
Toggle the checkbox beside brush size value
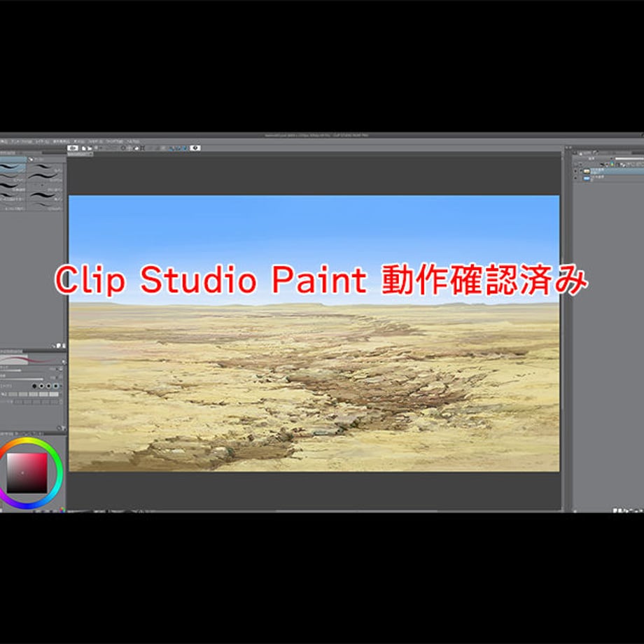click(x=61, y=369)
